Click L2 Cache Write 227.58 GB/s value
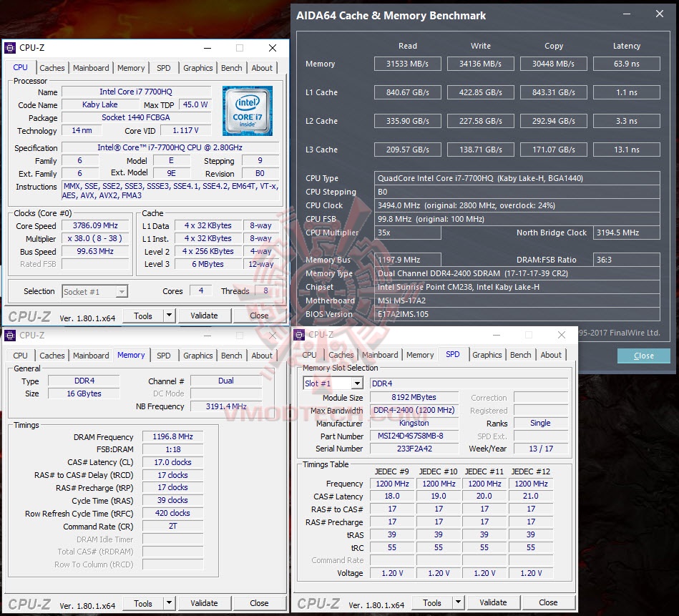 [480, 121]
